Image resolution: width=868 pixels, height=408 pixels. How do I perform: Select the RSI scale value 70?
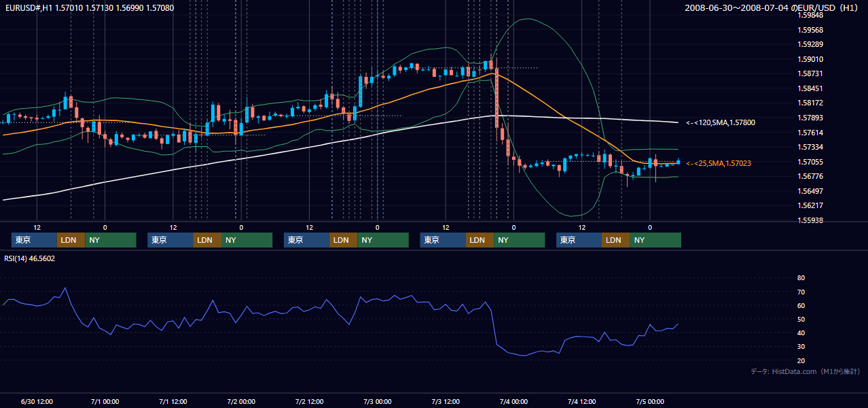coord(801,292)
